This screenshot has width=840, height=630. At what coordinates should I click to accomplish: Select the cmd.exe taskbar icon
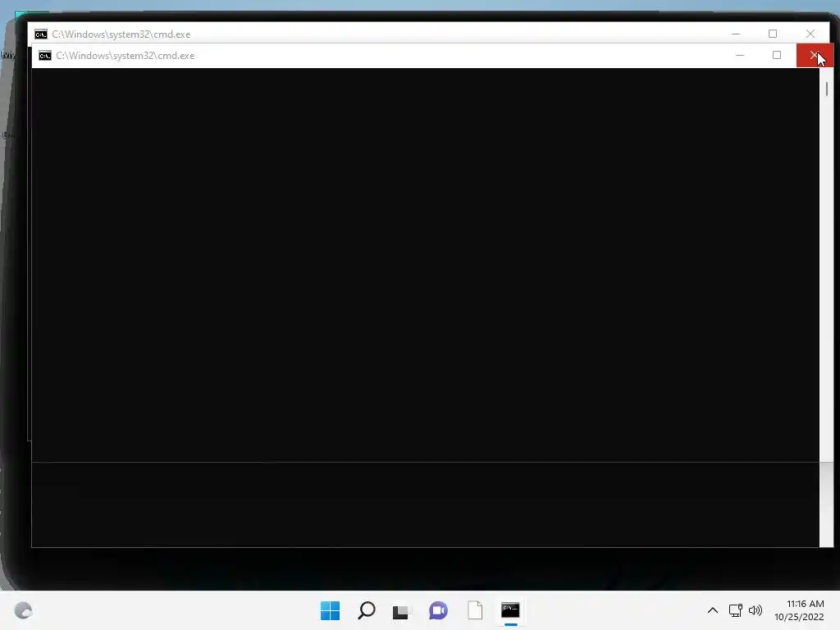[x=510, y=609]
